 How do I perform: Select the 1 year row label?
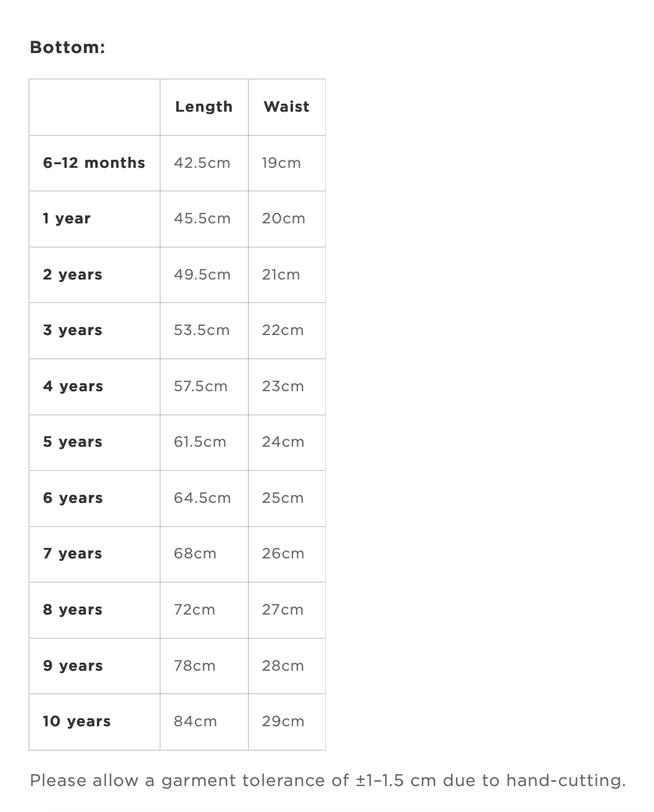[x=67, y=219]
